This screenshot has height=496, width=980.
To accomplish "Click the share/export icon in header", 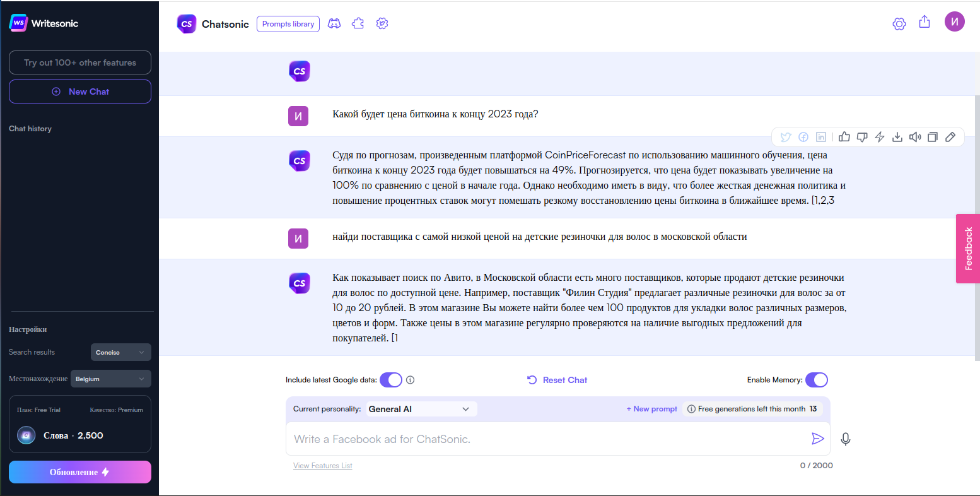I will pyautogui.click(x=925, y=22).
